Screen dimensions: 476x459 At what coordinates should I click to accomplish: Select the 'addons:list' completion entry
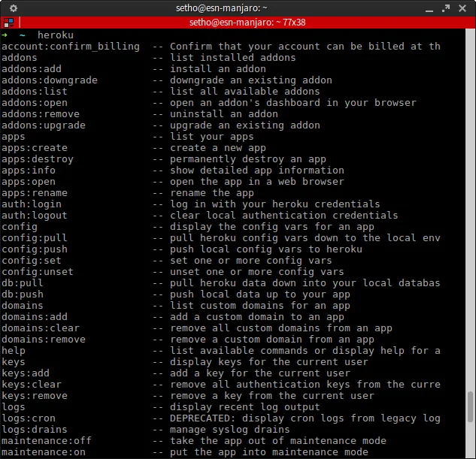pos(35,91)
